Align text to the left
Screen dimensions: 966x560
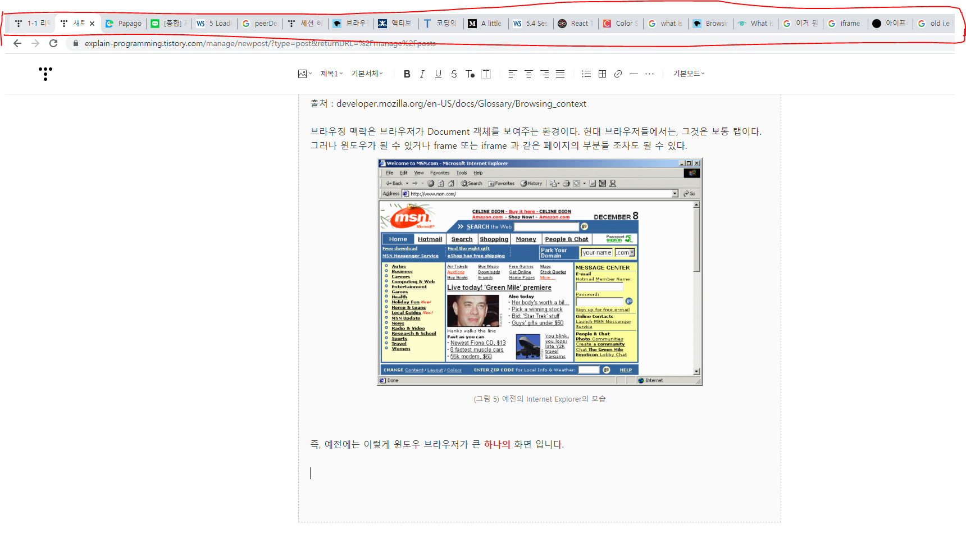click(512, 74)
